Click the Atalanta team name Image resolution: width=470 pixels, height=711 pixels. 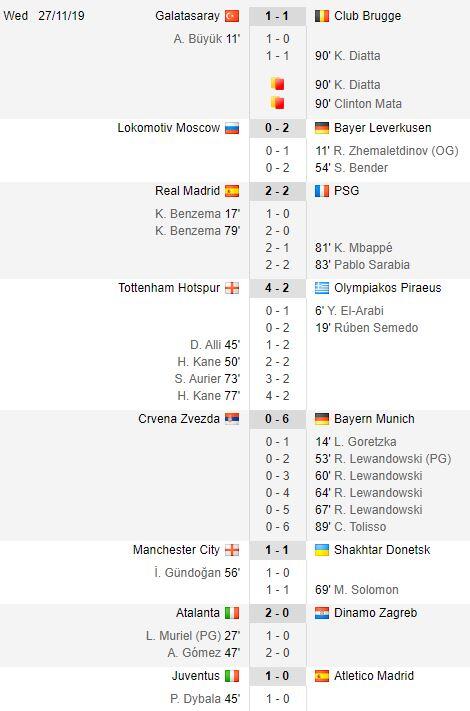198,613
